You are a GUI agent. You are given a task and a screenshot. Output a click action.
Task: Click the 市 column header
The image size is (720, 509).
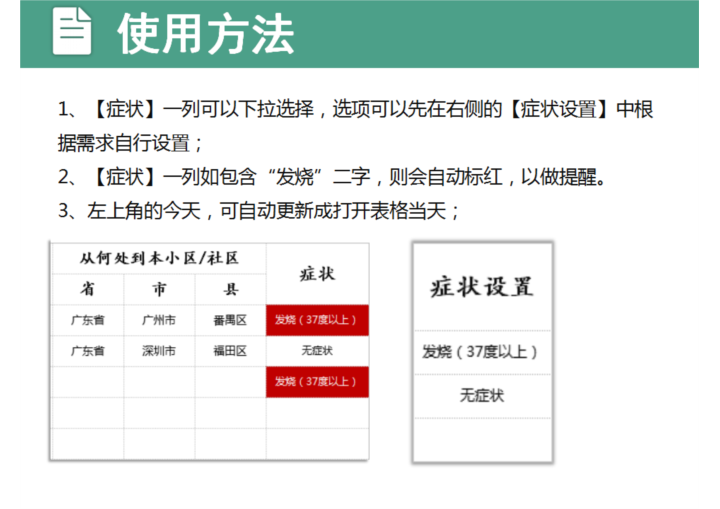point(159,289)
